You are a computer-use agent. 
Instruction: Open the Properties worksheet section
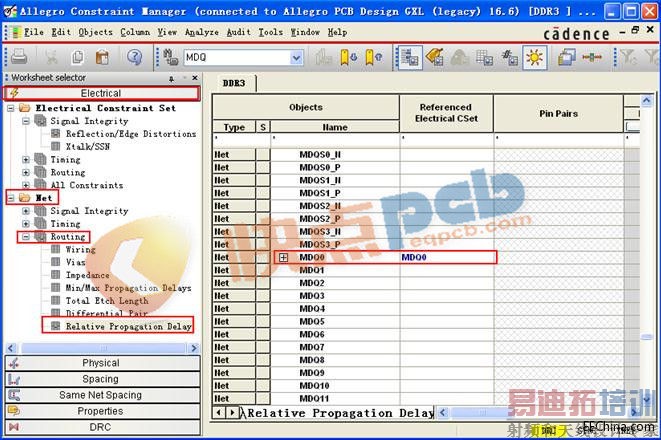(x=101, y=411)
